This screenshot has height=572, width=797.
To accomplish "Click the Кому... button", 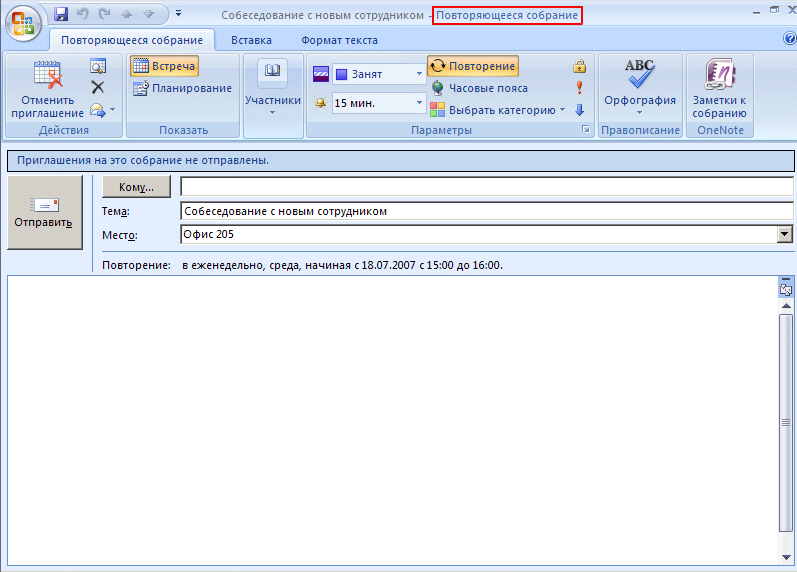I will coord(136,187).
